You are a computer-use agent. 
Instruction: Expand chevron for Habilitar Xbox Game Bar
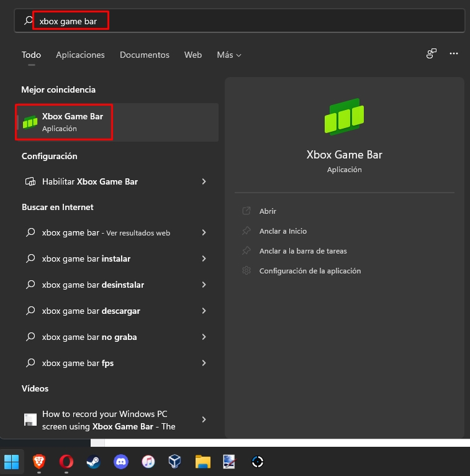coord(204,181)
